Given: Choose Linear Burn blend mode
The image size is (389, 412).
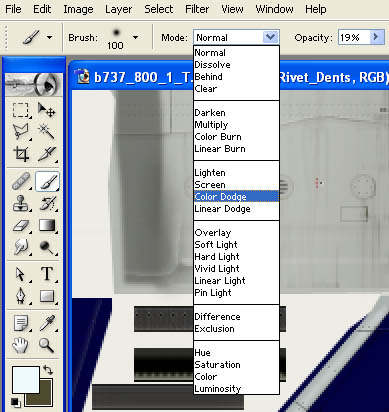Looking at the screenshot, I should pos(236,149).
